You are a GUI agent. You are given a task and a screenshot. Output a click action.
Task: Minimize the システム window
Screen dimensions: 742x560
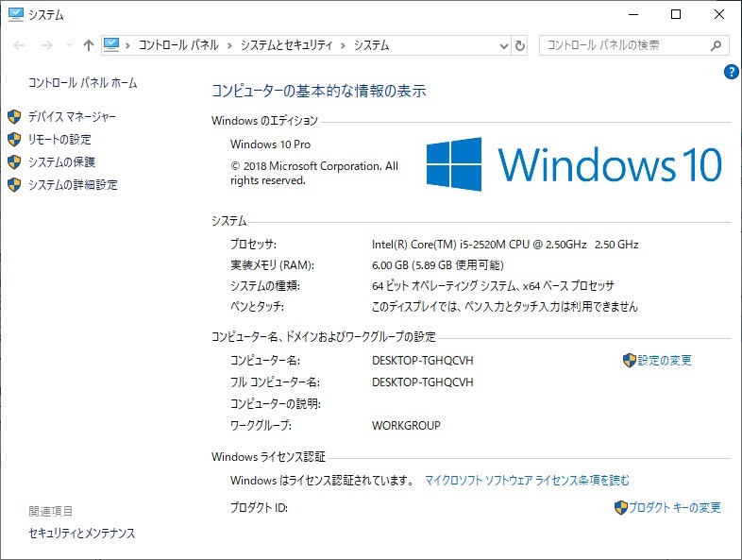pyautogui.click(x=633, y=15)
